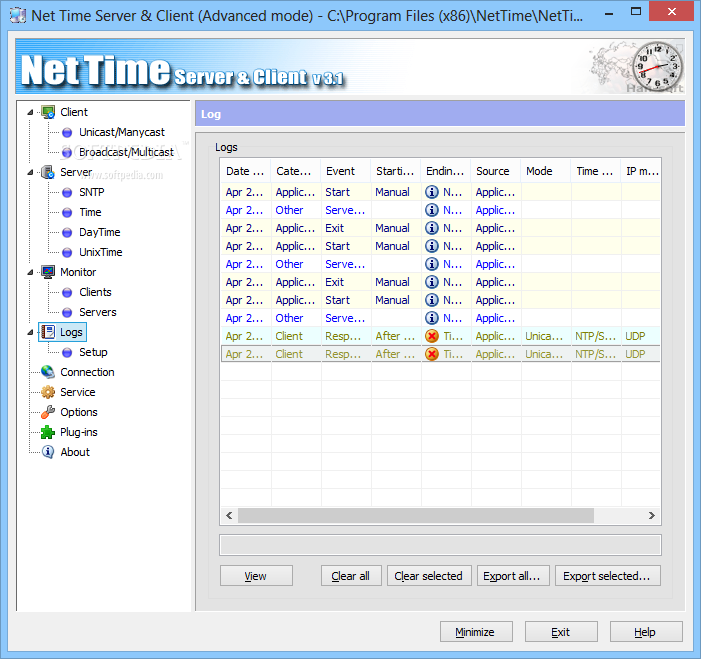This screenshot has width=701, height=659.
Task: Click the Server tower icon in tree
Action: [x=48, y=172]
